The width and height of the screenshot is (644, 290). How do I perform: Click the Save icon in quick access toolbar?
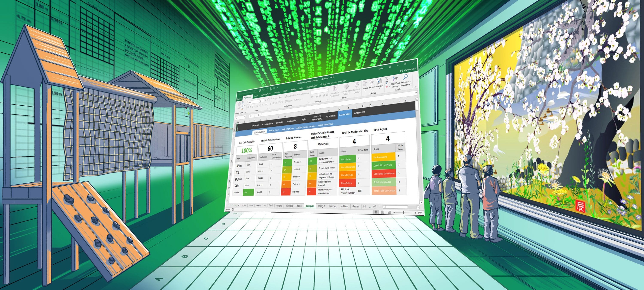click(x=260, y=91)
